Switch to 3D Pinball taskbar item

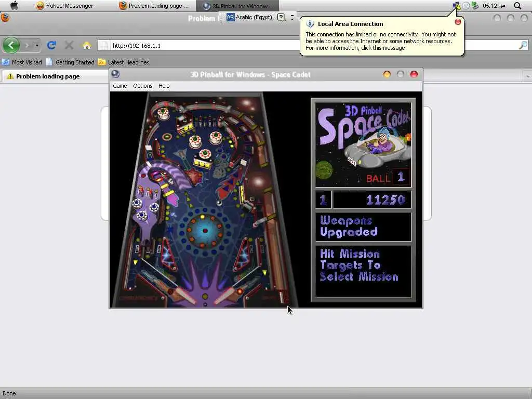[237, 6]
